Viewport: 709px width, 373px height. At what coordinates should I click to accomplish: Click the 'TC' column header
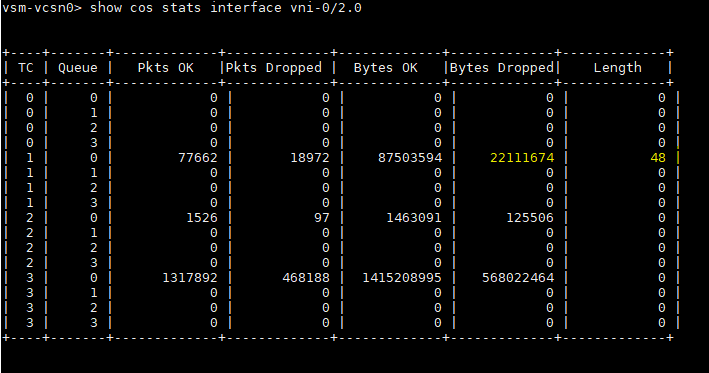(x=26, y=68)
